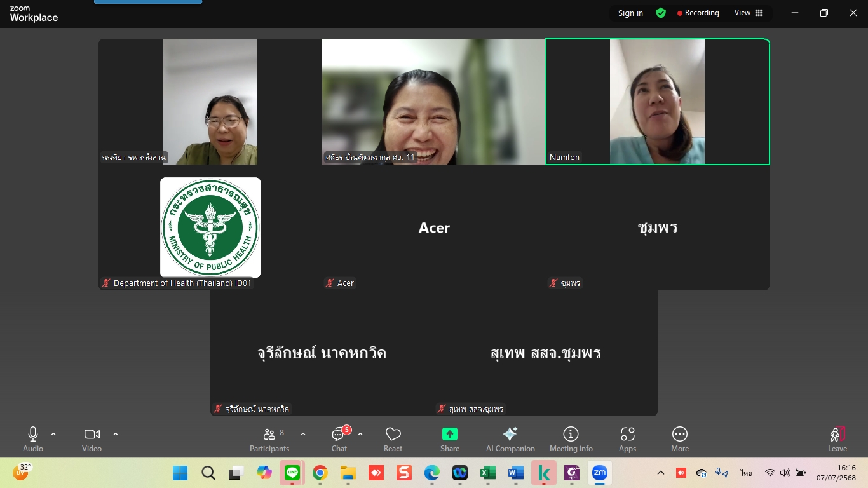Select Numfon's video tile
868x488 pixels.
pyautogui.click(x=657, y=102)
